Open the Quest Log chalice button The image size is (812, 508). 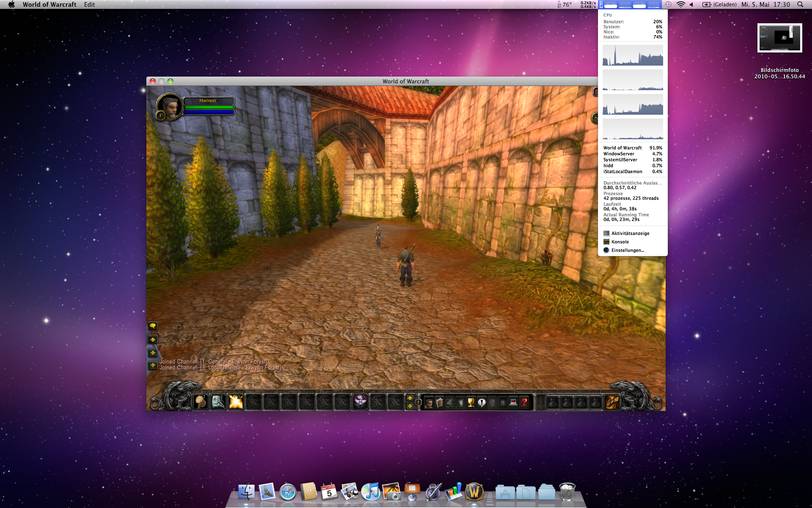pos(471,402)
